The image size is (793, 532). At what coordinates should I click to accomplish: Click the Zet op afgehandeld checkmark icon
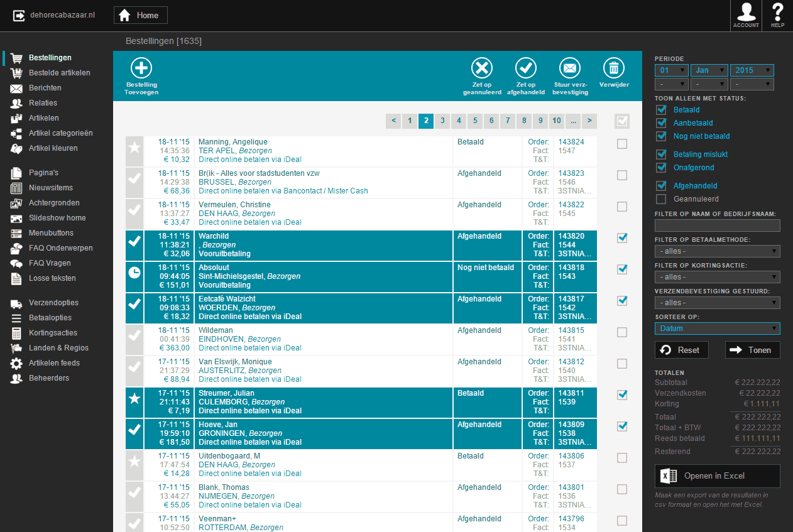coord(526,68)
